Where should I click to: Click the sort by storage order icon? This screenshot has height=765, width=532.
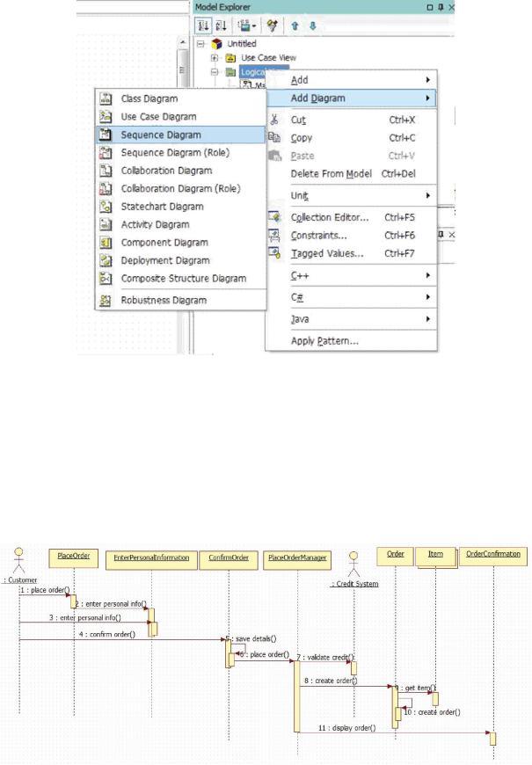(x=203, y=25)
